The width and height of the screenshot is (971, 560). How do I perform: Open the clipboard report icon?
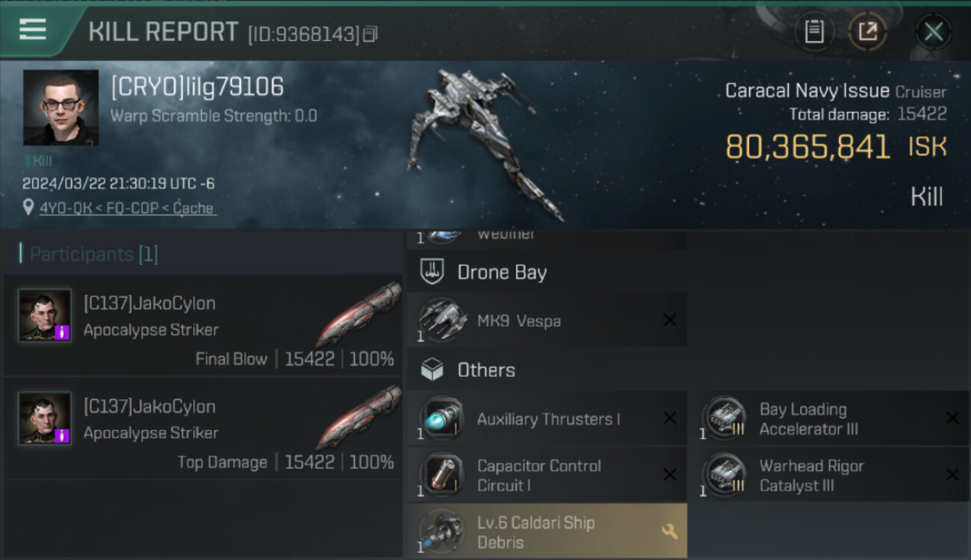click(814, 31)
